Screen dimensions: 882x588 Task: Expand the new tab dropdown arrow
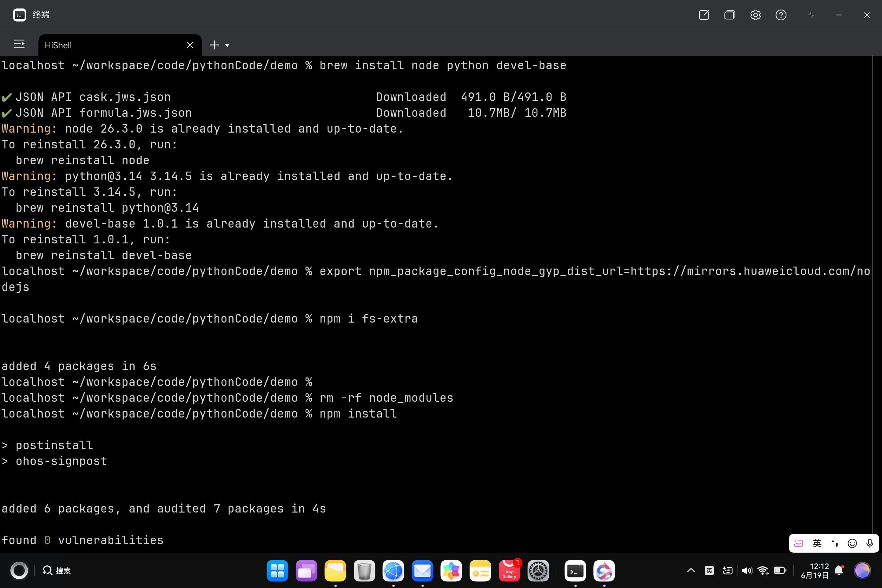point(227,46)
